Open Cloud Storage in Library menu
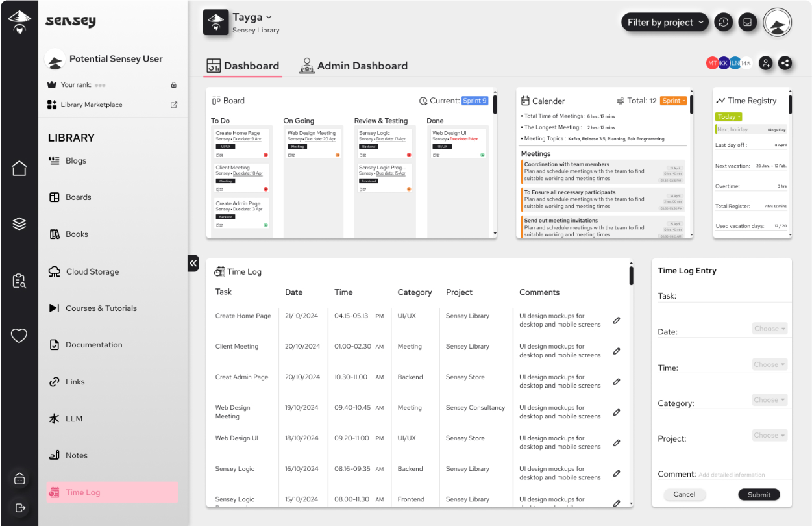Image resolution: width=812 pixels, height=526 pixels. pos(92,271)
